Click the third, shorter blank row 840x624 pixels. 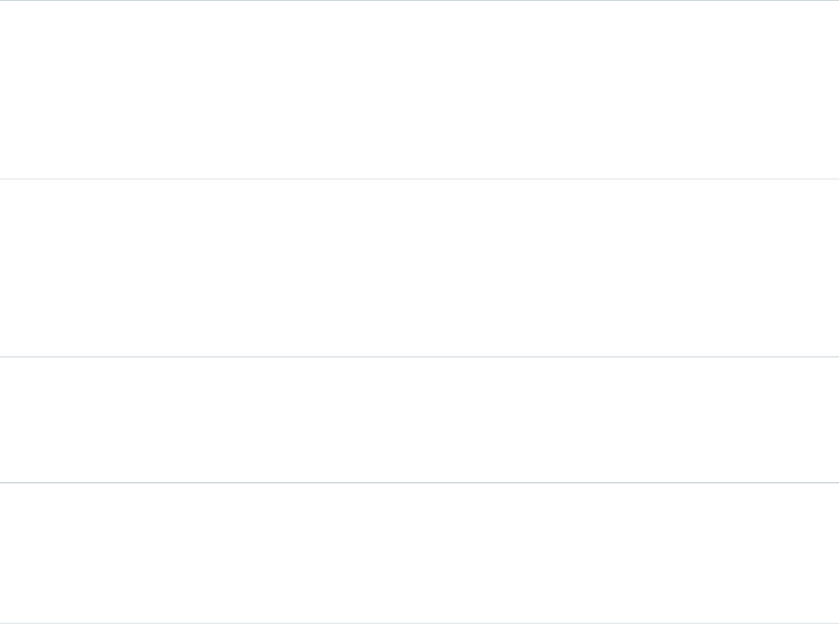point(420,419)
